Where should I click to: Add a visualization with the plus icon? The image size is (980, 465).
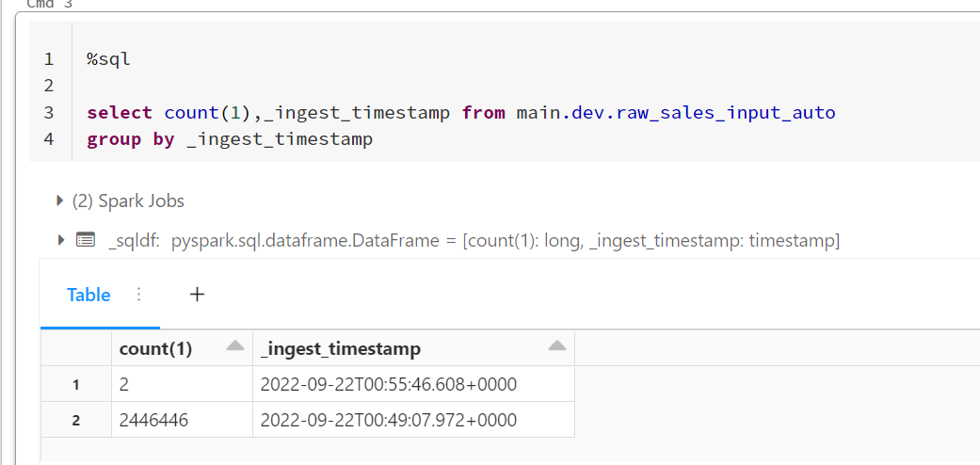197,295
